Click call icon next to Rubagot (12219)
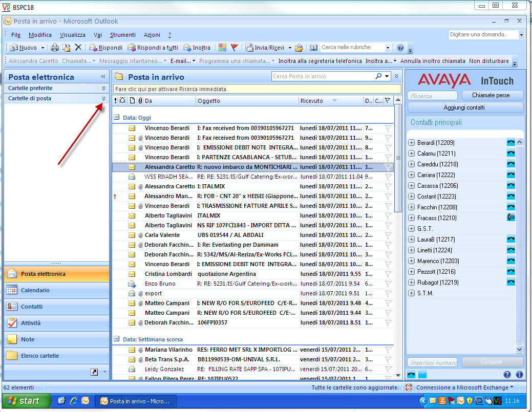This screenshot has width=532, height=412. [x=510, y=282]
